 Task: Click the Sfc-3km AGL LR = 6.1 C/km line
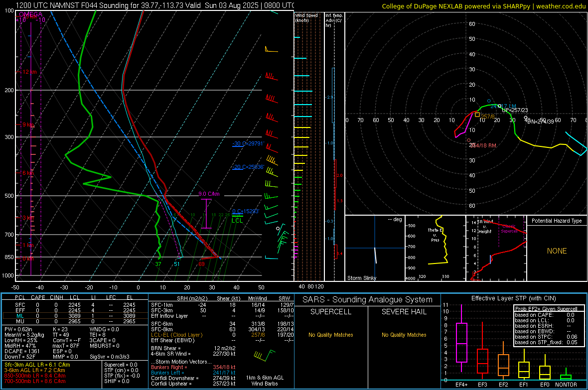[x=37, y=365]
